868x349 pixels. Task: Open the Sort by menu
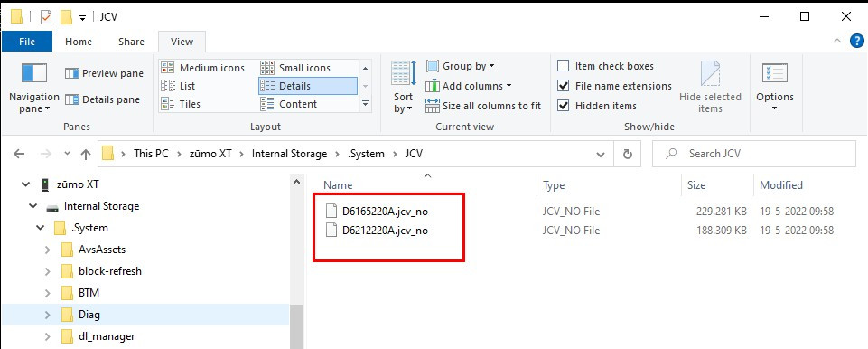(x=404, y=87)
